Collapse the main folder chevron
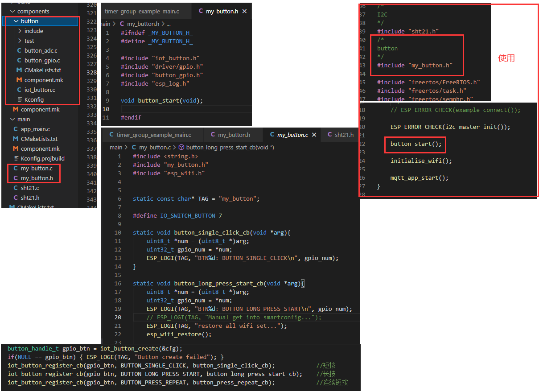The image size is (539, 392). 12,119
